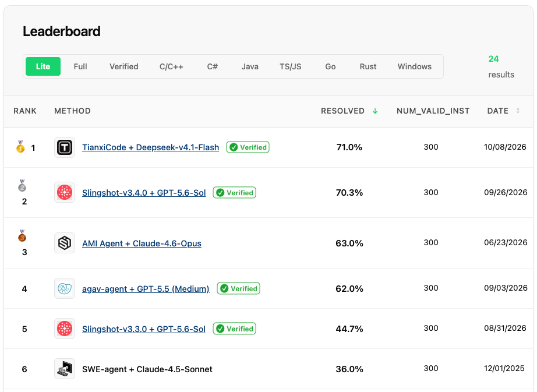Open the Slingshot-v3.3.0 + GPT-5.6-Sol link
This screenshot has width=537, height=392.
(144, 329)
